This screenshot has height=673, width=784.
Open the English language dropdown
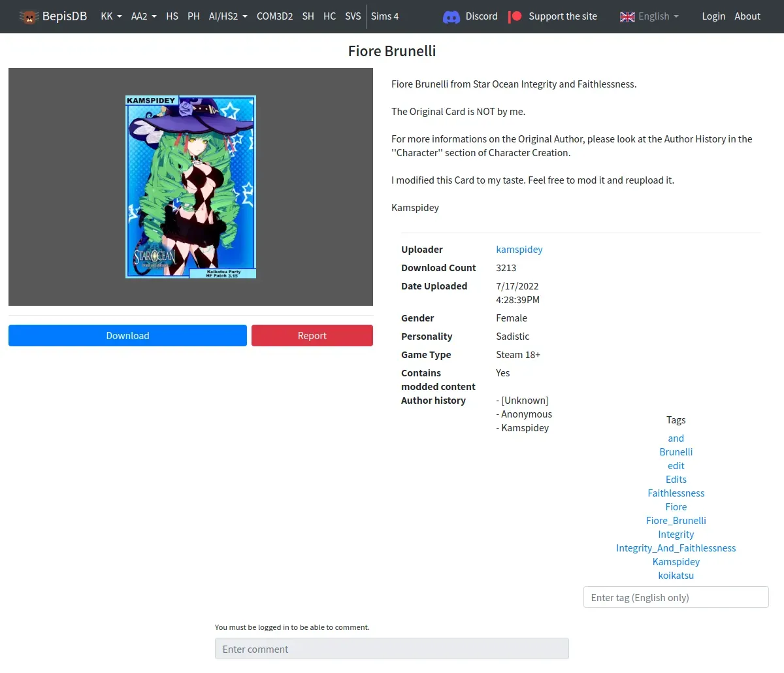click(659, 16)
